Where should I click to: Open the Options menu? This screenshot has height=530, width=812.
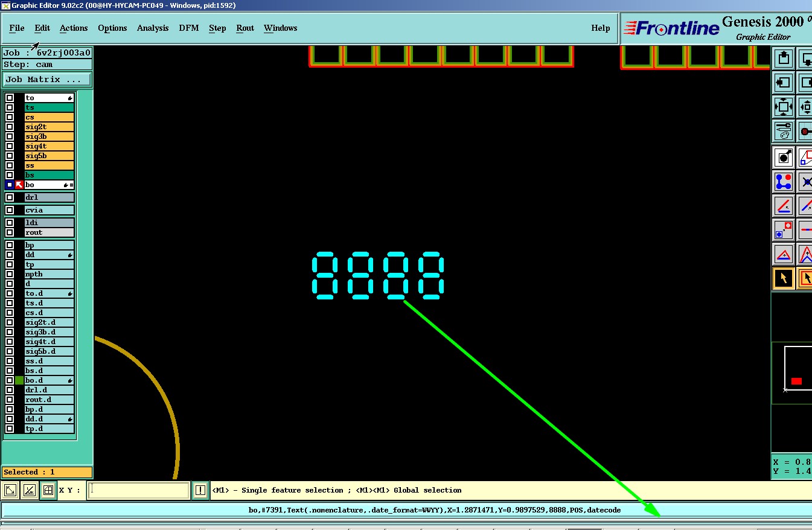click(x=112, y=28)
